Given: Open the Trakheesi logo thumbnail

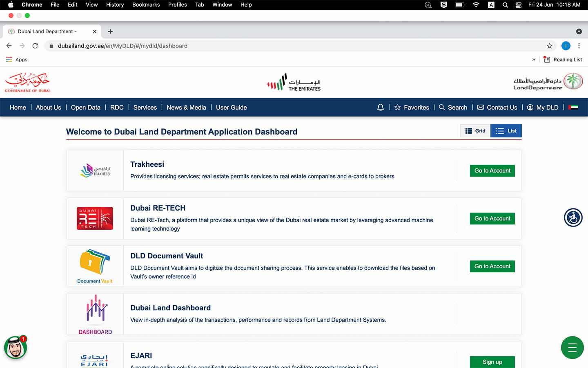Looking at the screenshot, I should pyautogui.click(x=95, y=171).
